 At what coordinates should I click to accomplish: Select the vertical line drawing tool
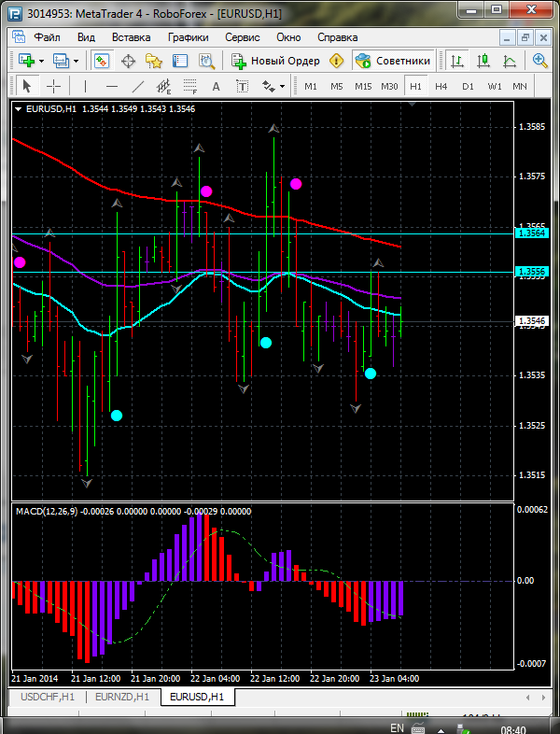coord(85,86)
